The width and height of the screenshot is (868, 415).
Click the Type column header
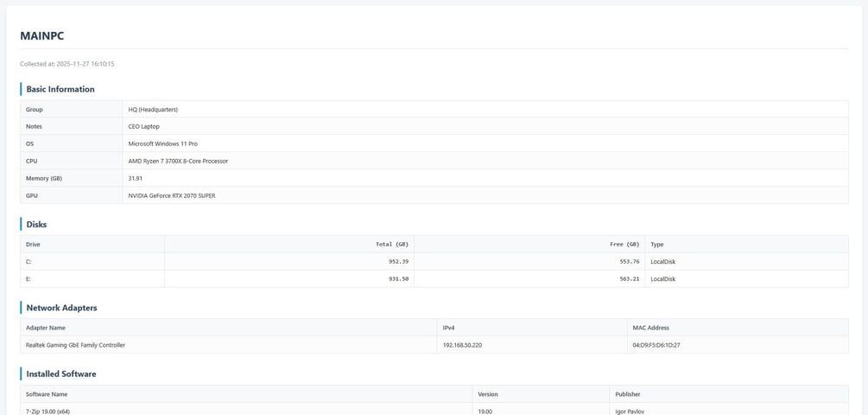coord(747,245)
